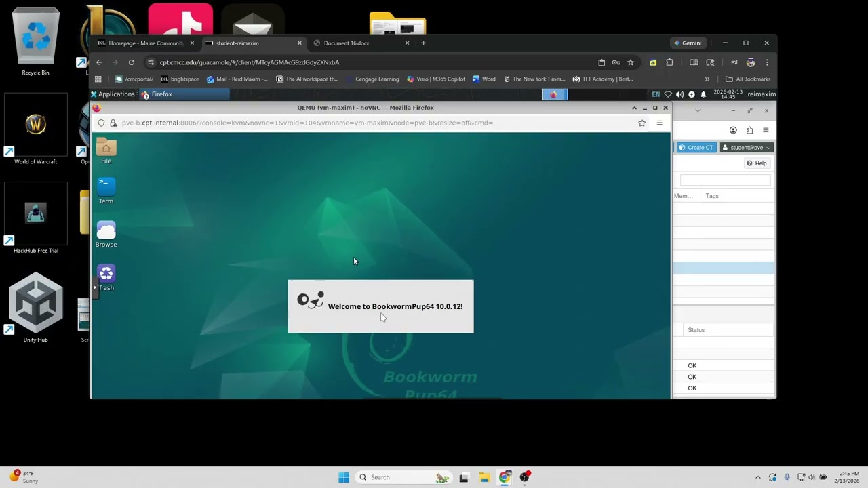The image size is (868, 488).
Task: Open Windows Start button
Action: click(344, 477)
